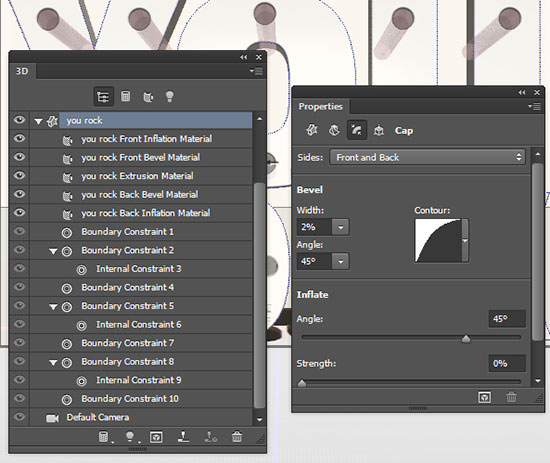
Task: Open the Coordinates properties icon
Action: point(378,130)
